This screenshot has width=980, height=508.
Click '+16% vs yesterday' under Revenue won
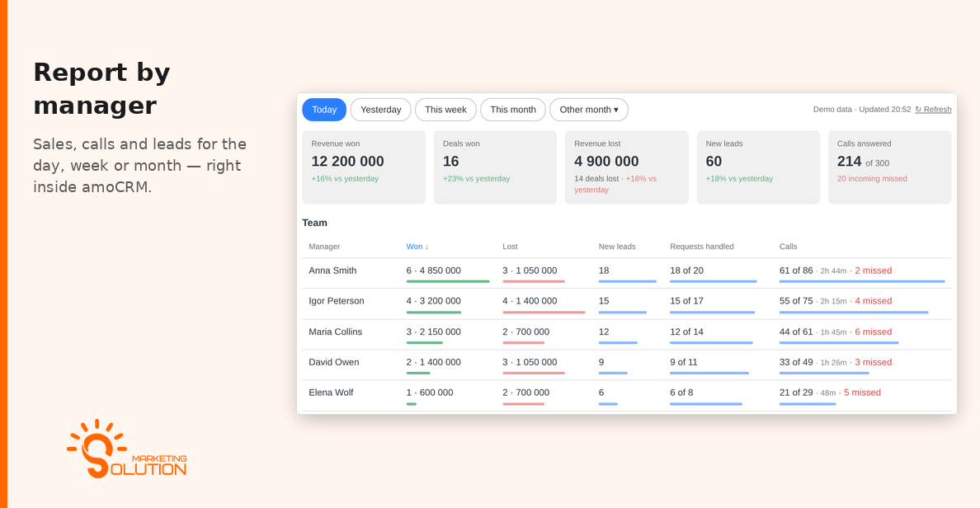(x=345, y=179)
